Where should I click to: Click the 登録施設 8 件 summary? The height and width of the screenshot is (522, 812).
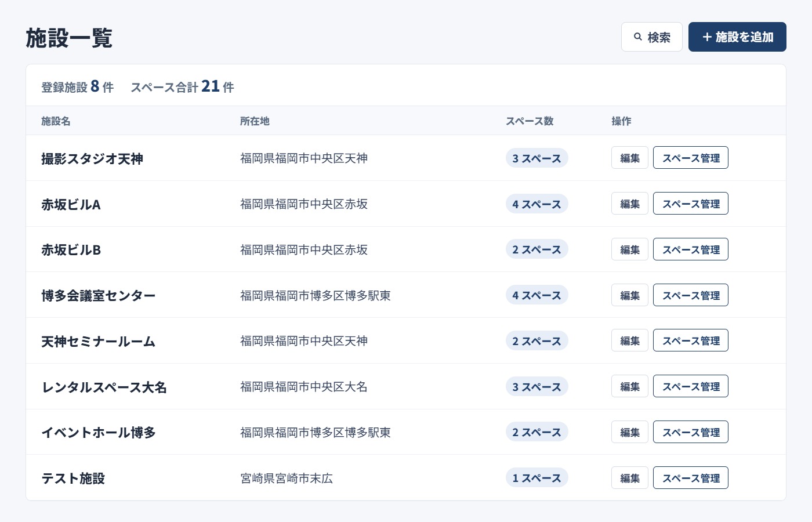point(77,87)
